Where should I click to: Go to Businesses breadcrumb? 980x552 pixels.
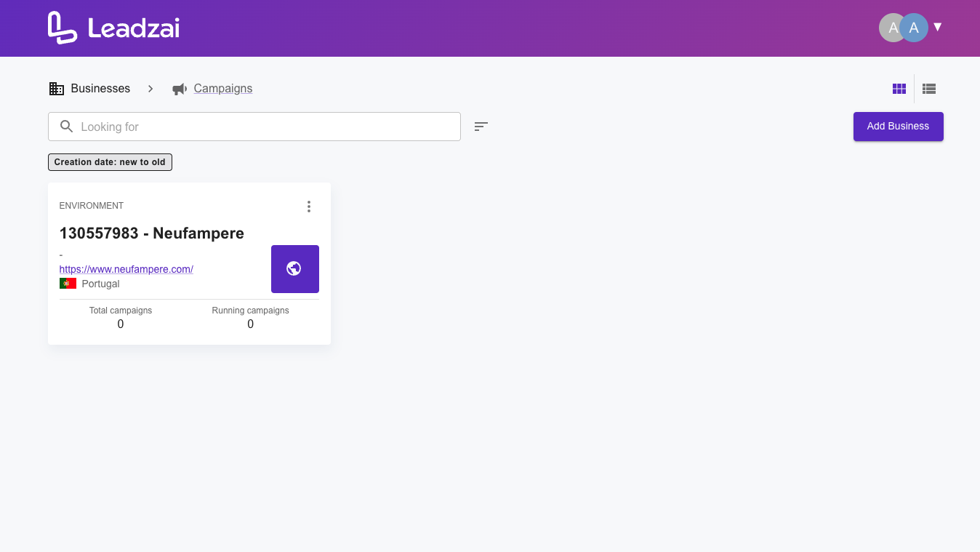click(100, 89)
